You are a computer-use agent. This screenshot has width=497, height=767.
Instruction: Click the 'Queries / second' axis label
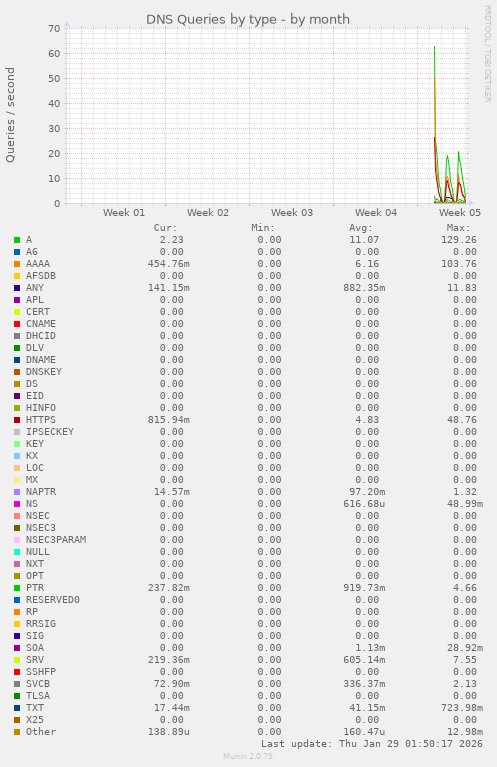[10, 115]
